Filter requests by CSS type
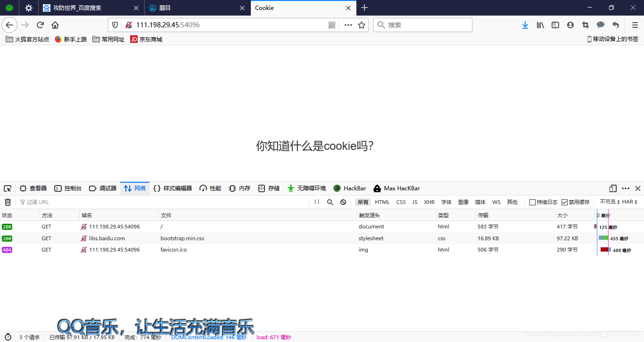 click(401, 202)
